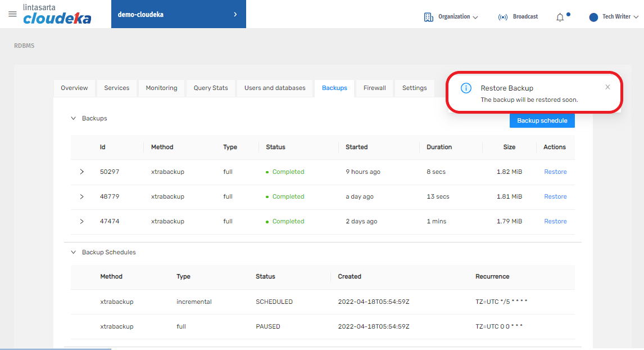Screen dimensions: 644x350
Task: Click the Organization building icon
Action: coord(429,17)
